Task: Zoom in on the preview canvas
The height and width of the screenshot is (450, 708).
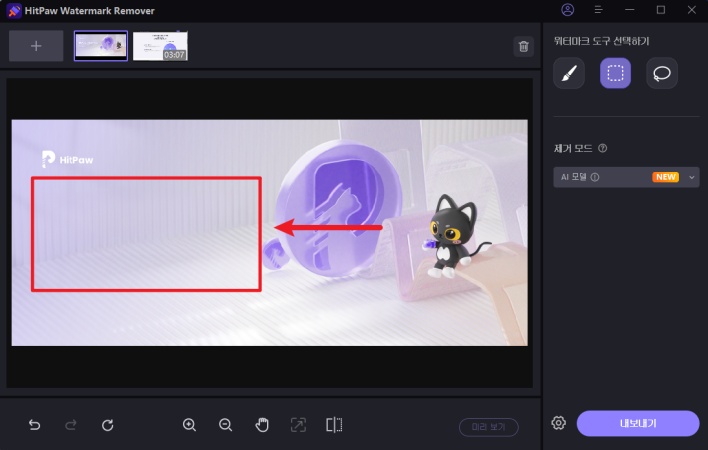Action: [x=189, y=425]
